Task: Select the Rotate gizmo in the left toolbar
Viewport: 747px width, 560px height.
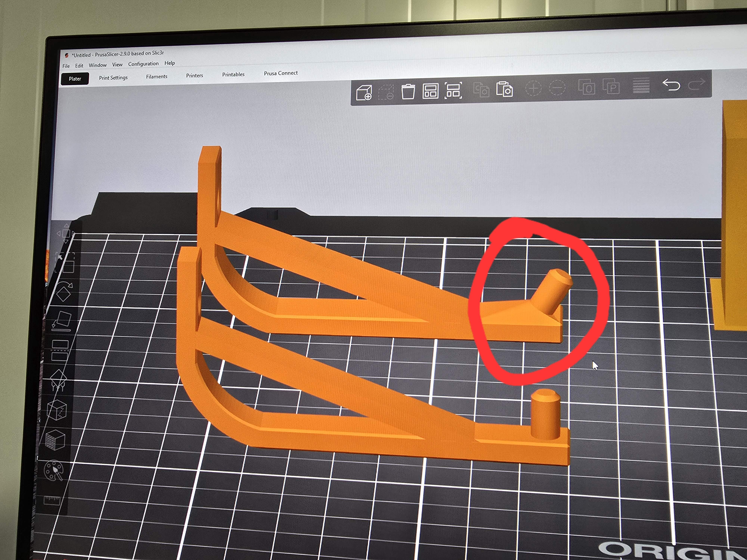Action: 63,292
